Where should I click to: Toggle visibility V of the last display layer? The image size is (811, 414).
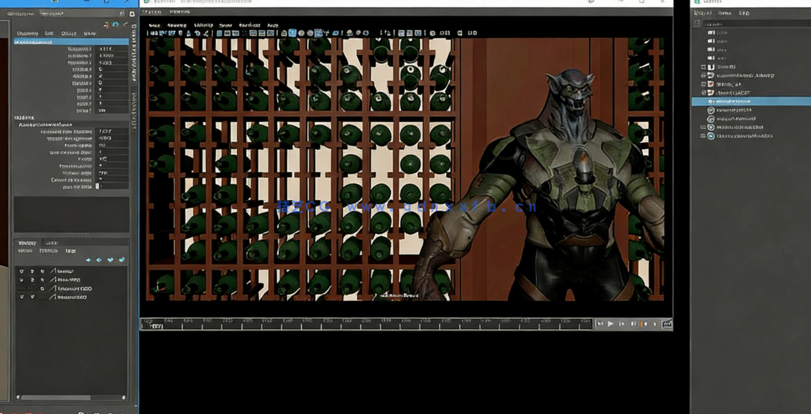pos(21,297)
